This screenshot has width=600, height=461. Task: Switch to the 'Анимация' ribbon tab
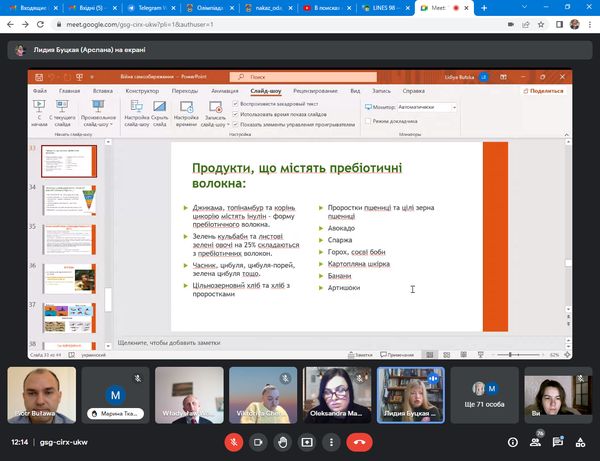point(225,90)
